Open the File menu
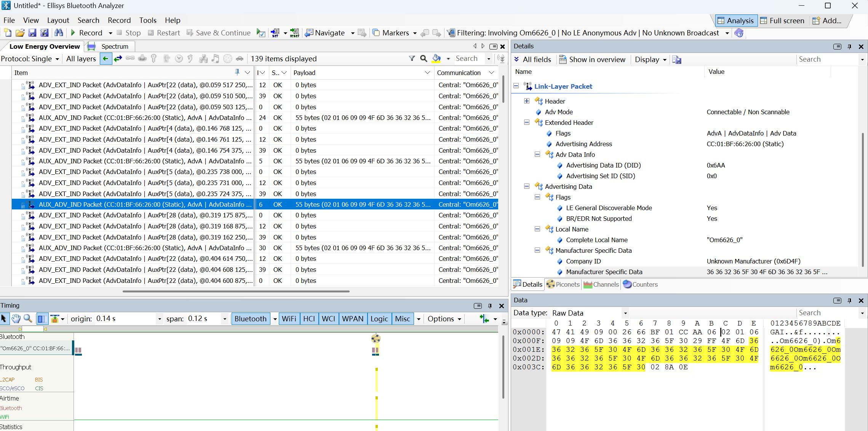The image size is (868, 431). pos(9,20)
